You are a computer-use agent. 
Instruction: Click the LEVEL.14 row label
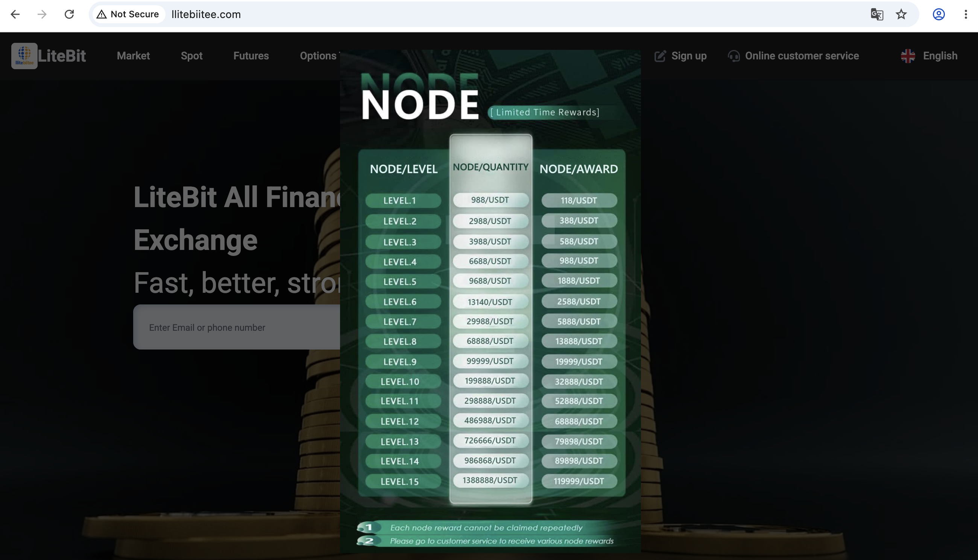coord(403,461)
